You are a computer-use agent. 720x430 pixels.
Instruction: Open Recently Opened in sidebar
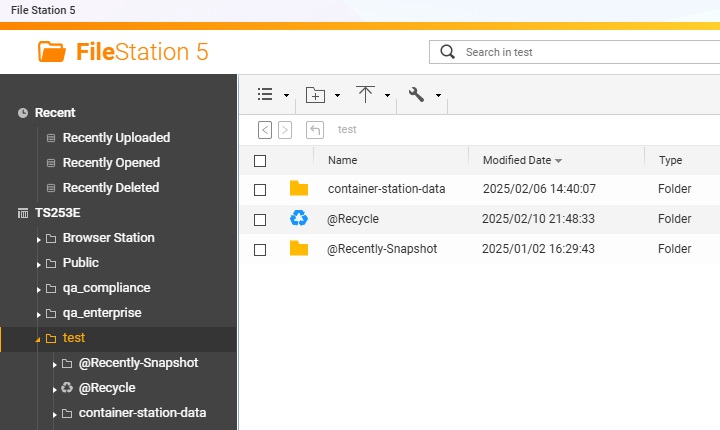click(x=112, y=163)
